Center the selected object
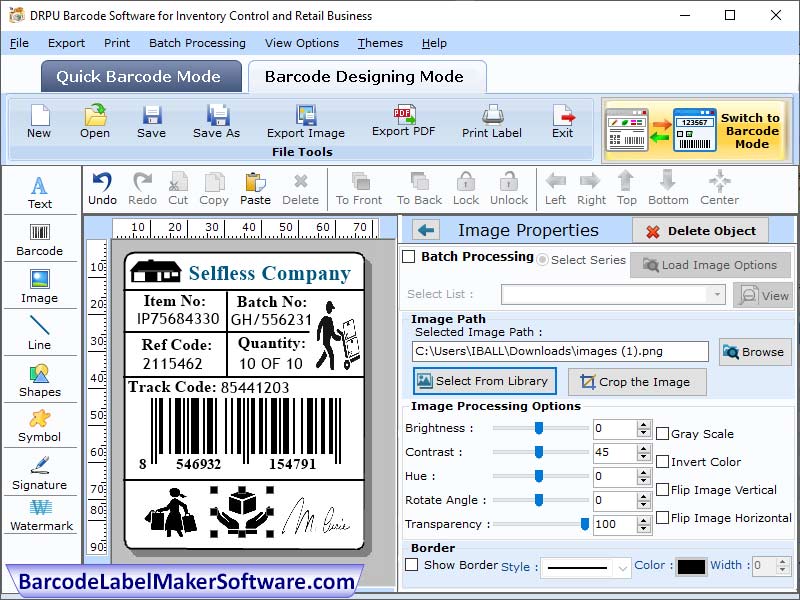The width and height of the screenshot is (800, 600). click(719, 189)
